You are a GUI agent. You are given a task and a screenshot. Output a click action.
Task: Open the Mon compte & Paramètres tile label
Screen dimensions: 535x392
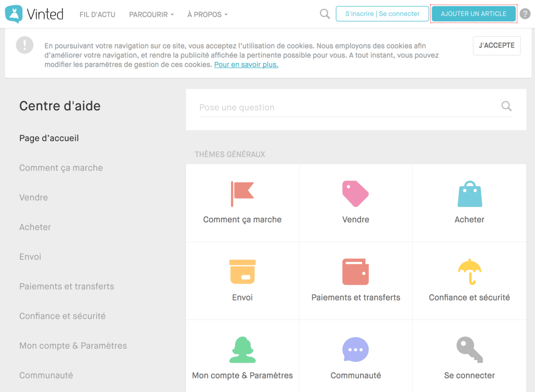tap(242, 376)
